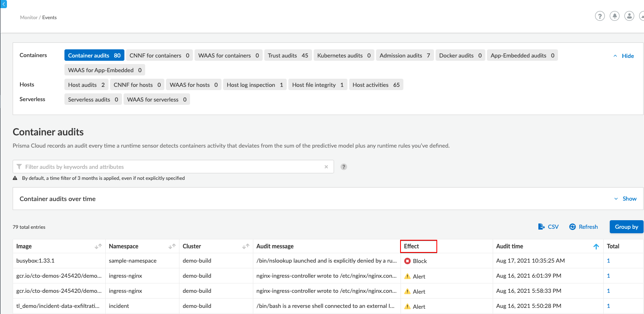Open the Admission audits tab
The image size is (644, 314).
pyautogui.click(x=405, y=55)
